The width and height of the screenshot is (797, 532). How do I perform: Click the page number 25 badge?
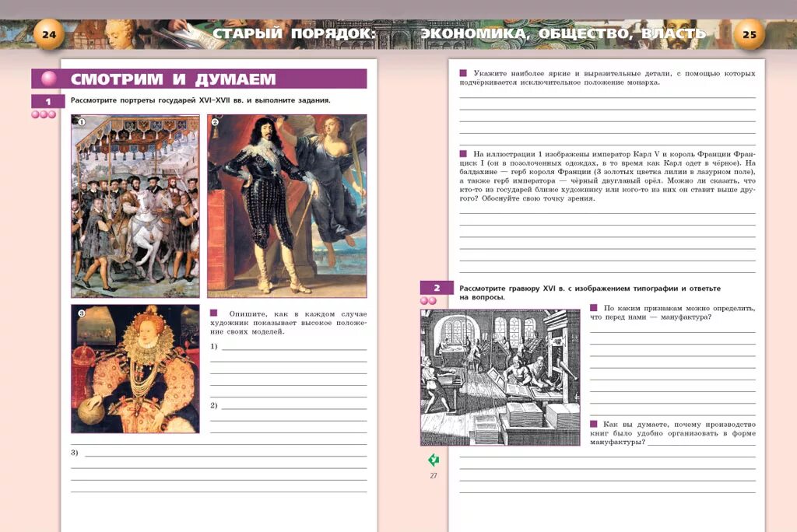click(750, 34)
